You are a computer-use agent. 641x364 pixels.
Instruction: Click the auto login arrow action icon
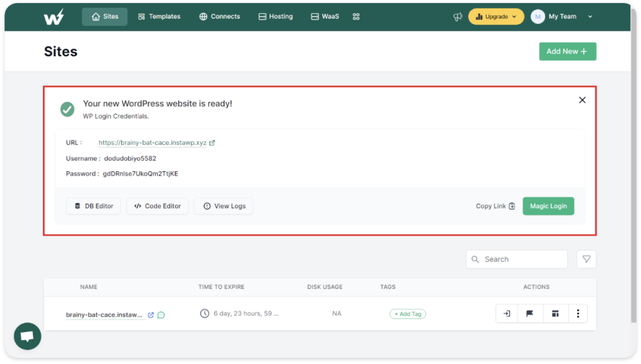(x=506, y=313)
